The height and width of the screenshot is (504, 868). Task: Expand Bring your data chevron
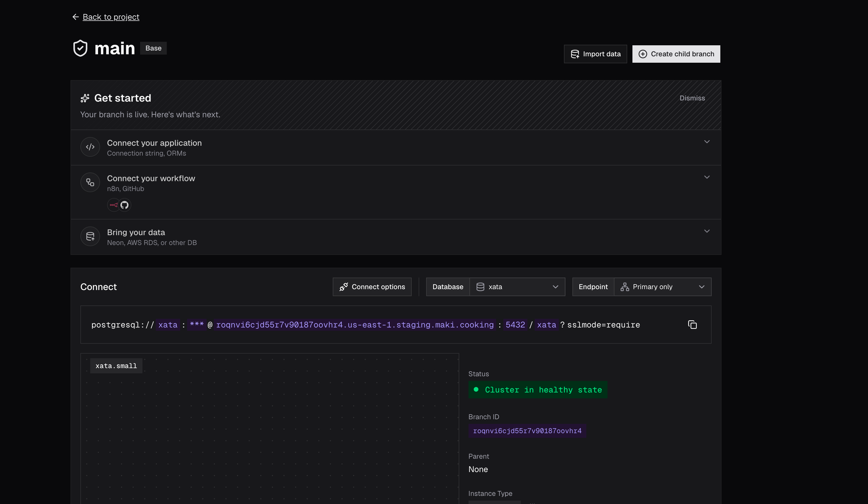707,231
